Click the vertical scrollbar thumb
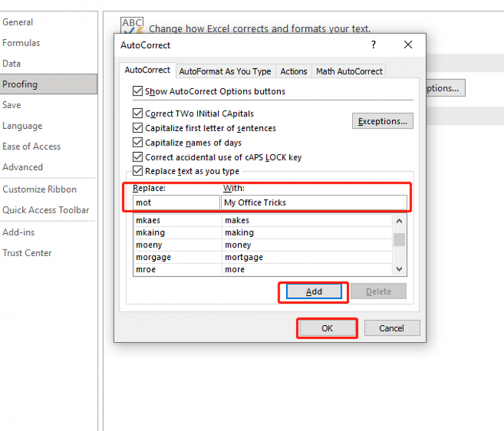This screenshot has height=431, width=504. click(399, 239)
